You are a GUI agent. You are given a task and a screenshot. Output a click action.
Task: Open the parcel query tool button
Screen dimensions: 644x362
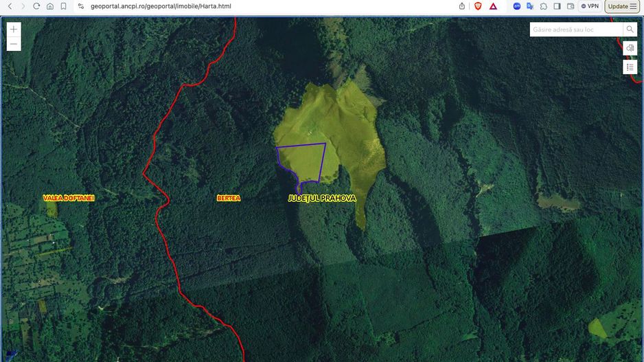click(x=630, y=48)
